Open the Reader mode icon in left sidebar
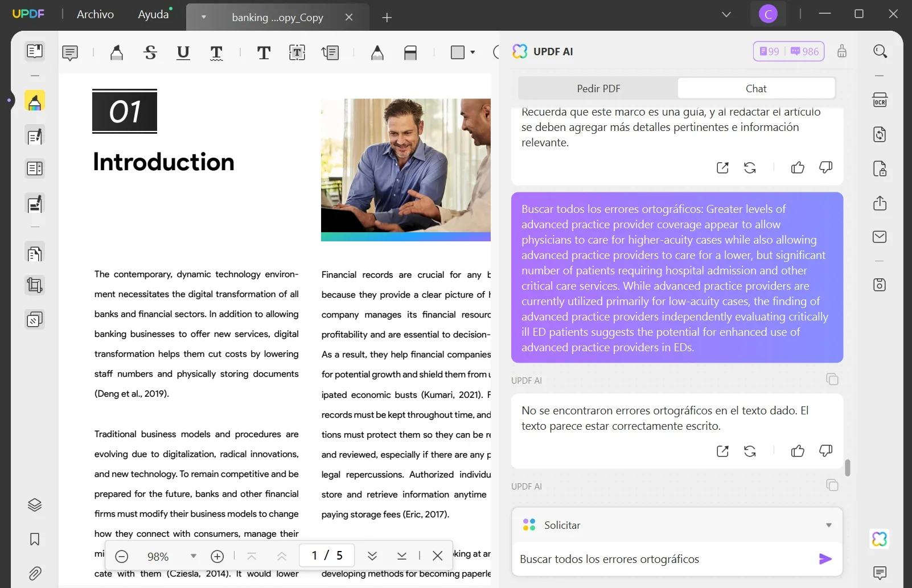The image size is (912, 588). [35, 51]
